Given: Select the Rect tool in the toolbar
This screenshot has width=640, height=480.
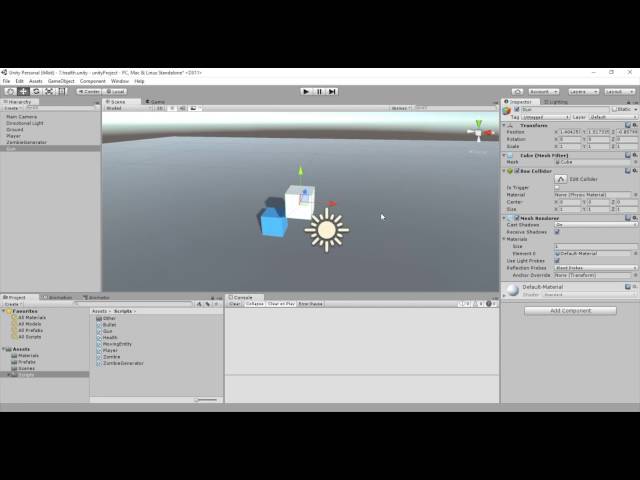Looking at the screenshot, I should [61, 91].
